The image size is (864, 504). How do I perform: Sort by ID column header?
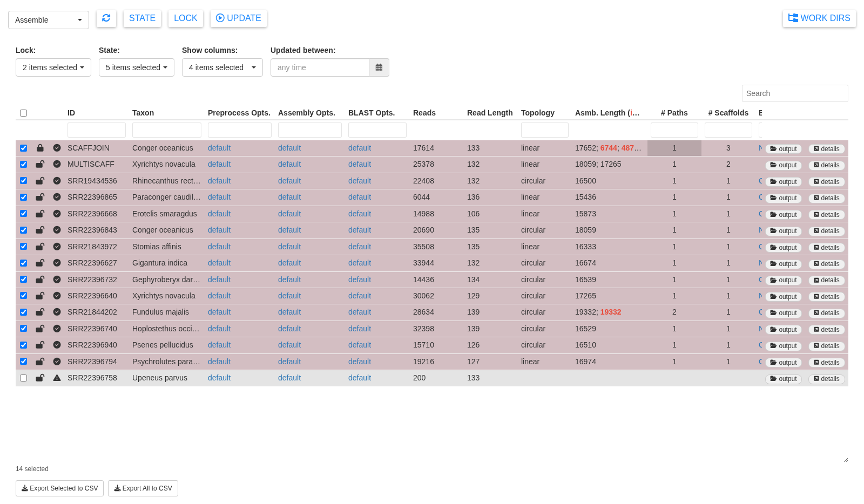pyautogui.click(x=71, y=113)
